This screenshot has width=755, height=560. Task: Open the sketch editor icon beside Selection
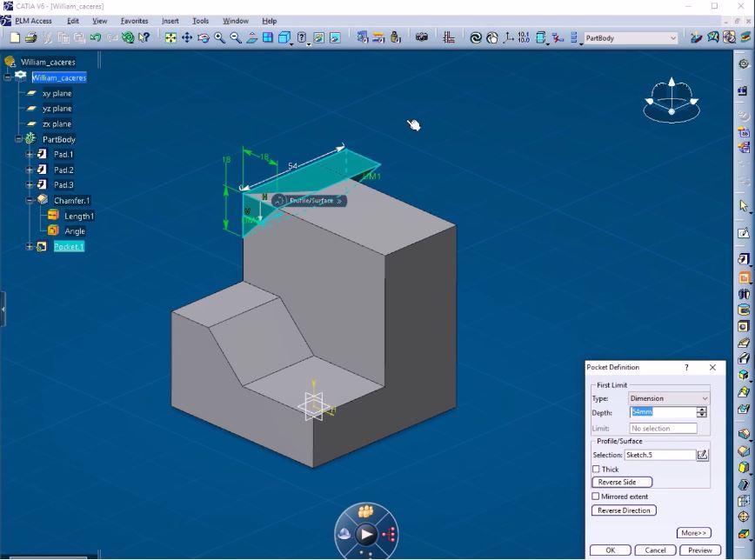coord(703,455)
